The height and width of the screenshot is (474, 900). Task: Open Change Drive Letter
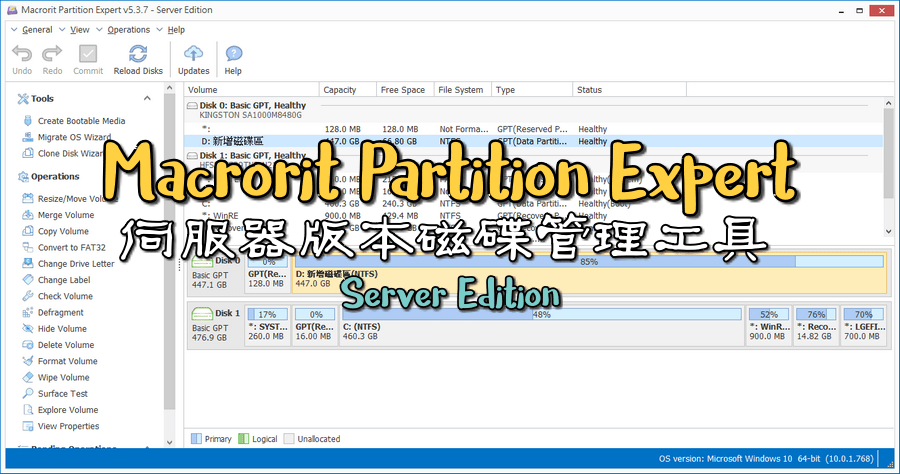coord(68,263)
